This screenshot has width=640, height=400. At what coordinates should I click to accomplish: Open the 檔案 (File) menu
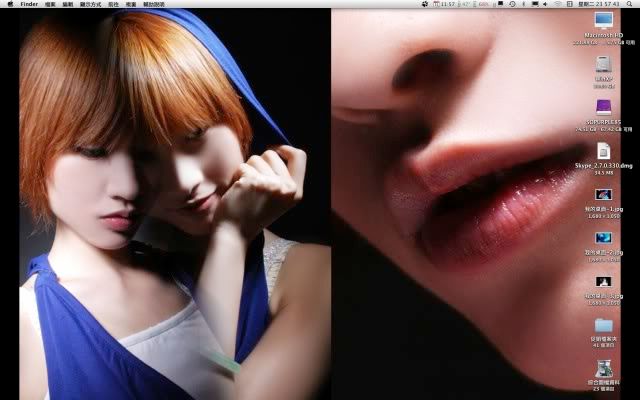click(52, 4)
